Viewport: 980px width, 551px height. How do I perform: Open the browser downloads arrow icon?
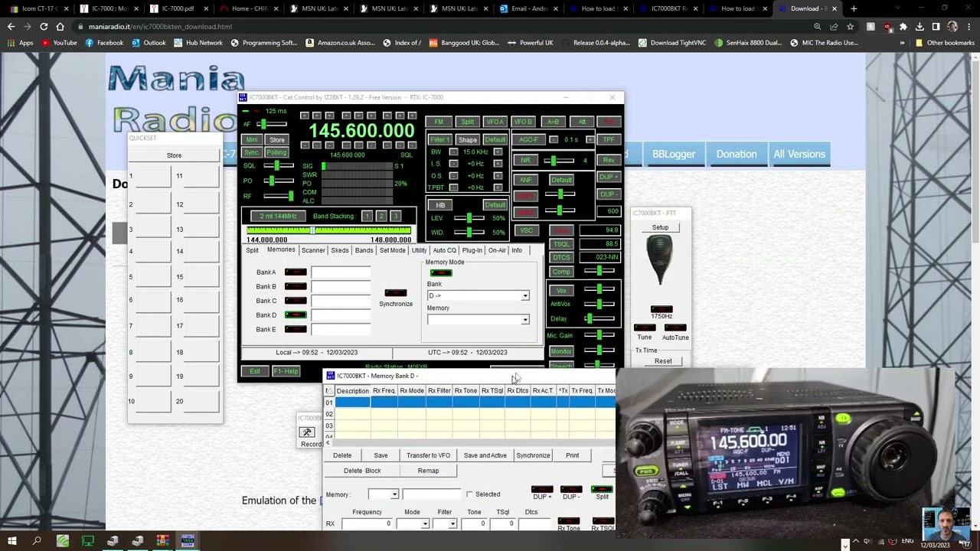920,26
